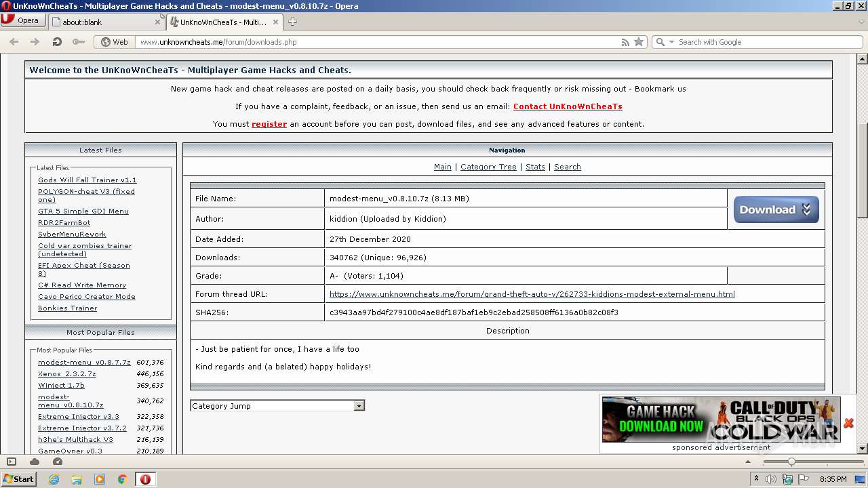Open the kiddions-modest-external-menu forum thread URL
Screen dimensions: 868x488
pos(532,294)
